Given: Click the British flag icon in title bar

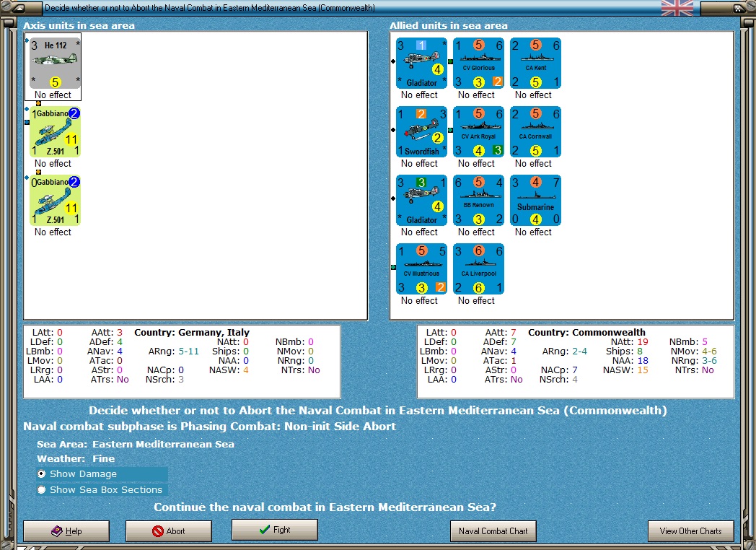Looking at the screenshot, I should pos(677,8).
